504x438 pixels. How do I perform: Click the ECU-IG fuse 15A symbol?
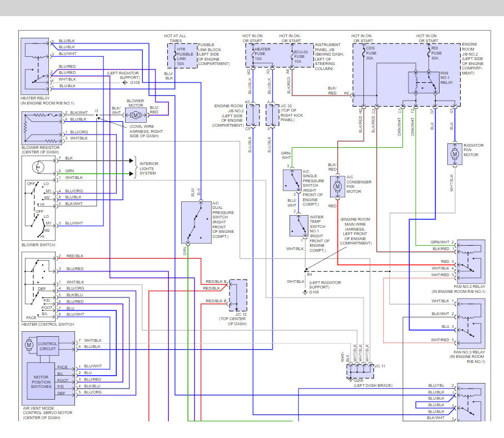tap(292, 55)
